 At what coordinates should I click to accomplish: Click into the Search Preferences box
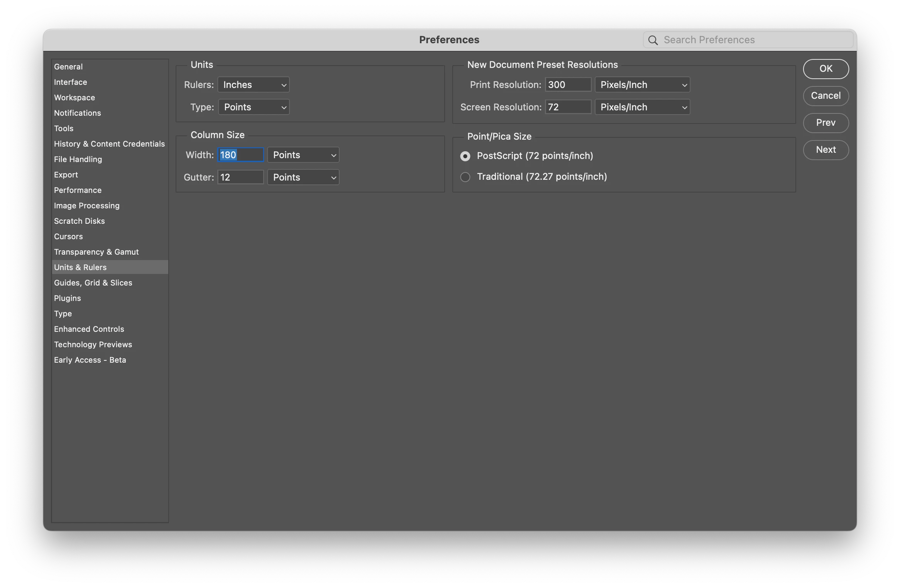click(x=753, y=40)
